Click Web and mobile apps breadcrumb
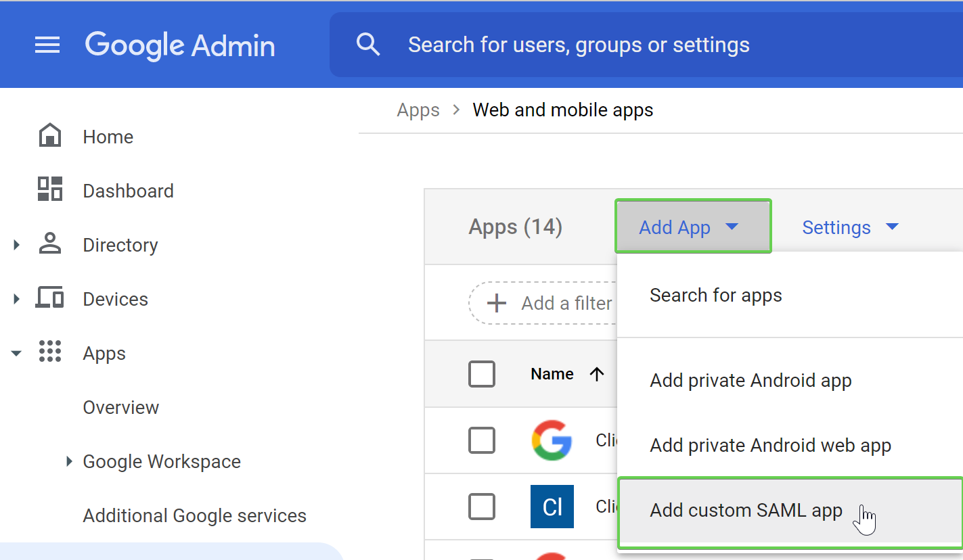 pyautogui.click(x=563, y=110)
